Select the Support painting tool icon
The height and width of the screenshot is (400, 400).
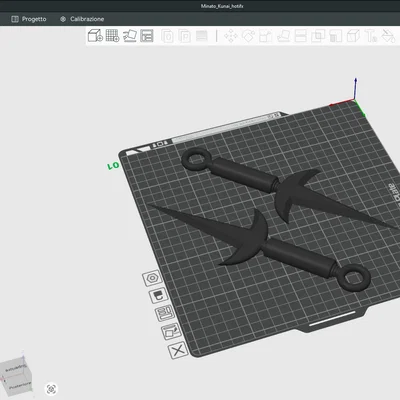click(335, 36)
